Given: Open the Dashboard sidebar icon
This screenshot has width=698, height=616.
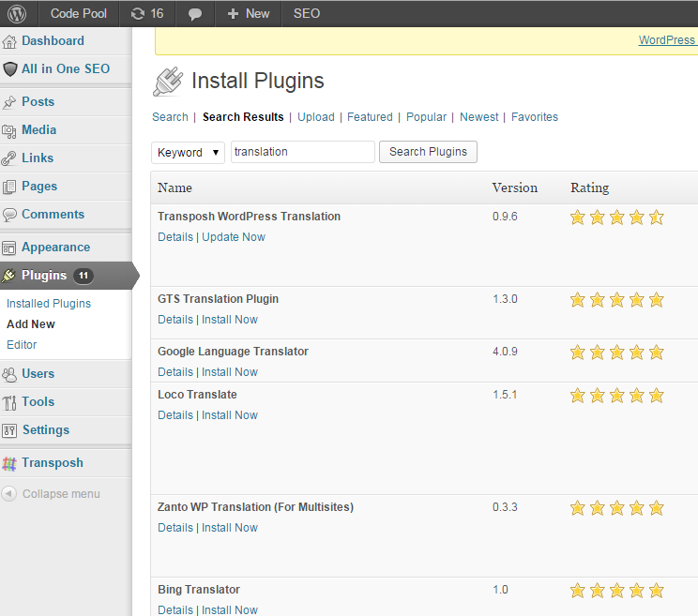Looking at the screenshot, I should point(10,41).
